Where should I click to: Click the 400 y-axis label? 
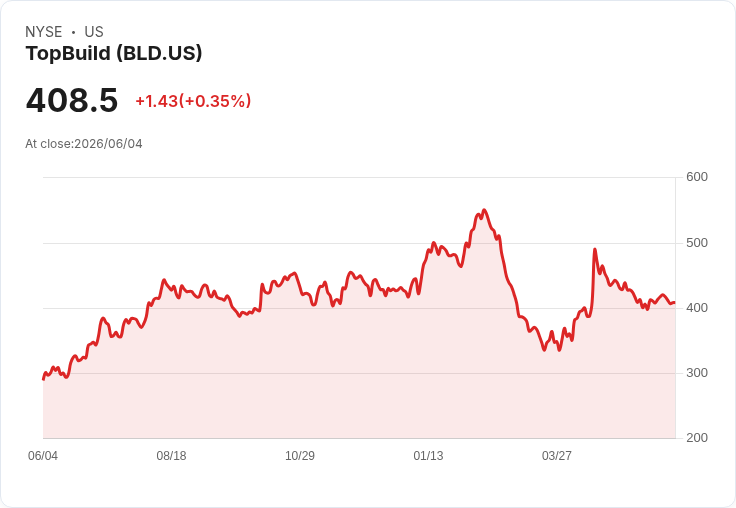697,308
